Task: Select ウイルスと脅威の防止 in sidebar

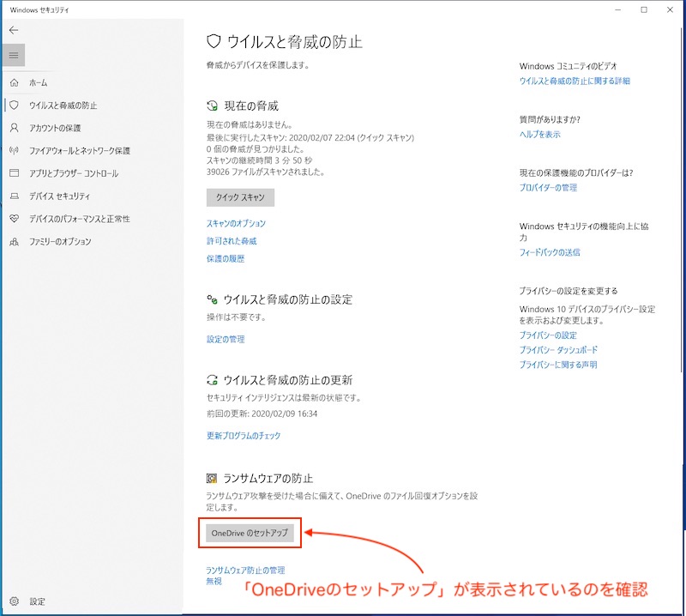Action: (x=63, y=105)
